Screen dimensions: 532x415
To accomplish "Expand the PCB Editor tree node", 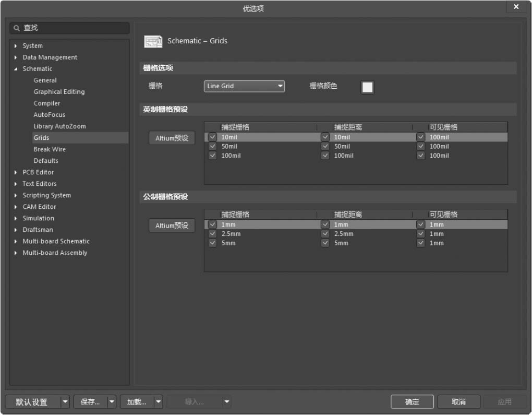I will pyautogui.click(x=16, y=172).
